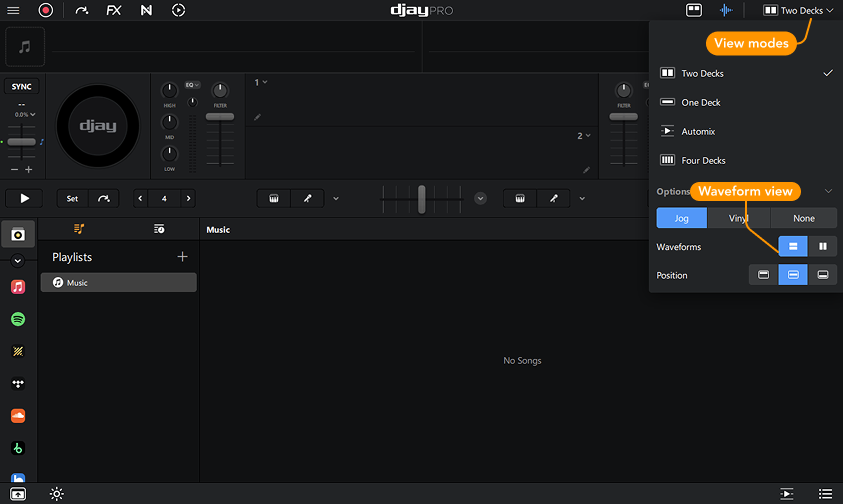Choose Jog deck style
843x504 pixels.
pyautogui.click(x=682, y=218)
